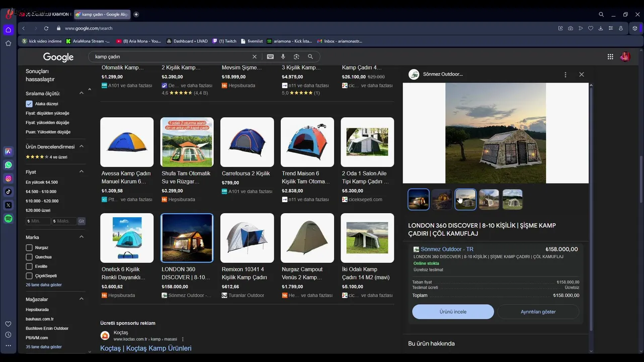
Task: Open Easy Setup sliders icon
Action: (x=611, y=28)
